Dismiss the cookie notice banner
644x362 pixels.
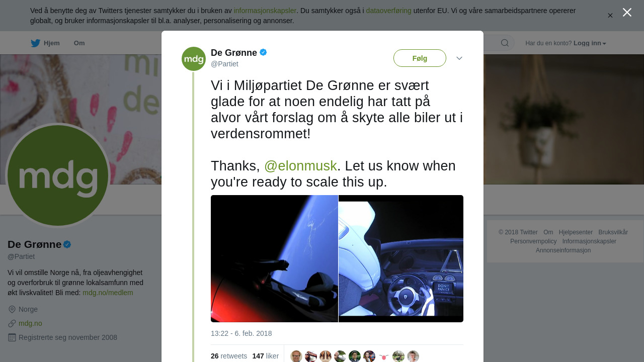coord(610,16)
